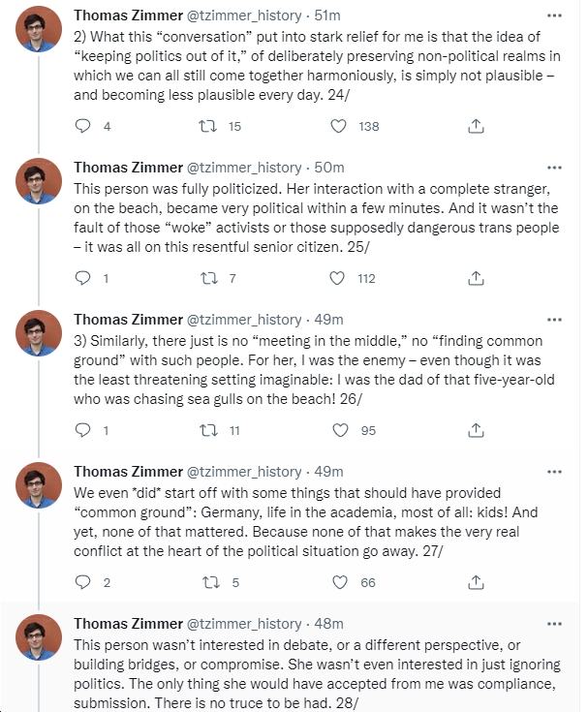Open @tzimmer_history handle on 50m tweet
The image size is (588, 712).
(x=244, y=168)
